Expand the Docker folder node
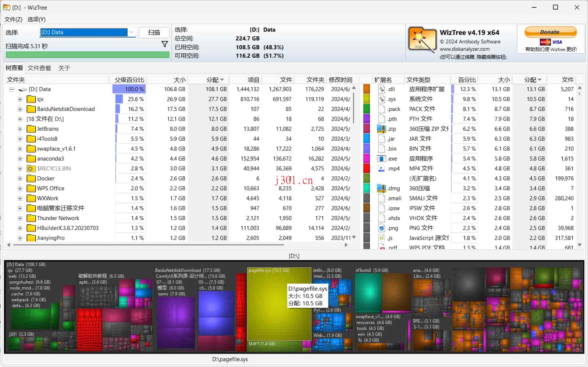Image resolution: width=588 pixels, height=367 pixels. point(20,179)
